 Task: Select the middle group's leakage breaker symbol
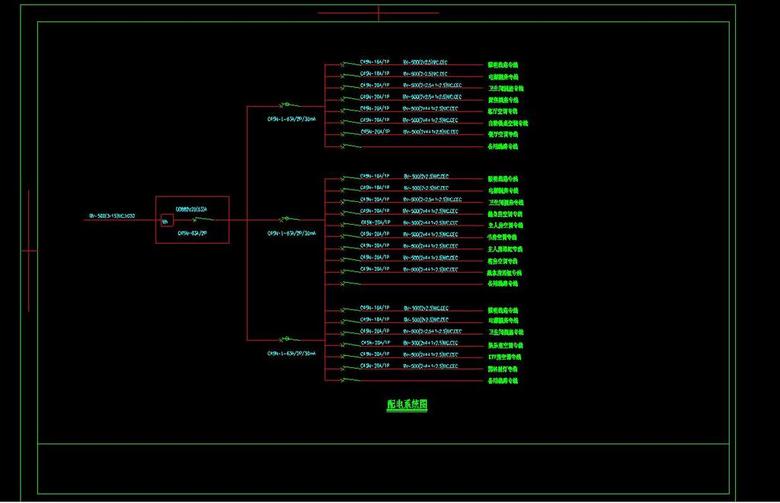click(x=286, y=220)
